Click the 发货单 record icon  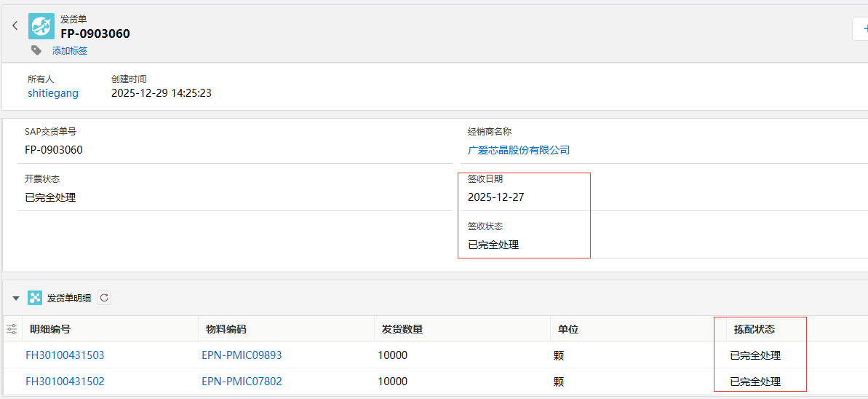coord(41,26)
